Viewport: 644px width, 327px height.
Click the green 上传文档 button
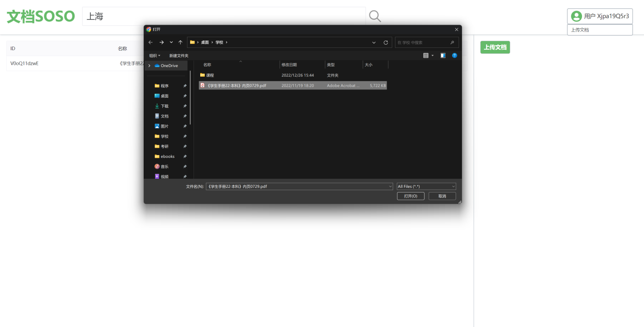click(495, 47)
